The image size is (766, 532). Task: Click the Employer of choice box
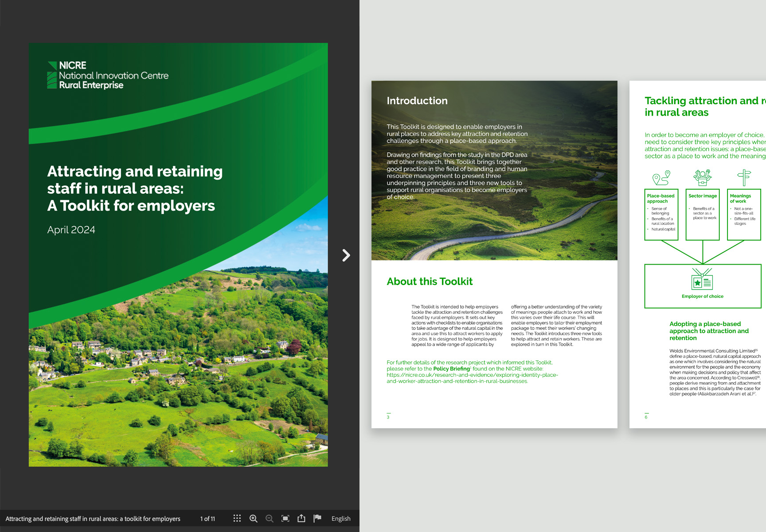(x=702, y=286)
